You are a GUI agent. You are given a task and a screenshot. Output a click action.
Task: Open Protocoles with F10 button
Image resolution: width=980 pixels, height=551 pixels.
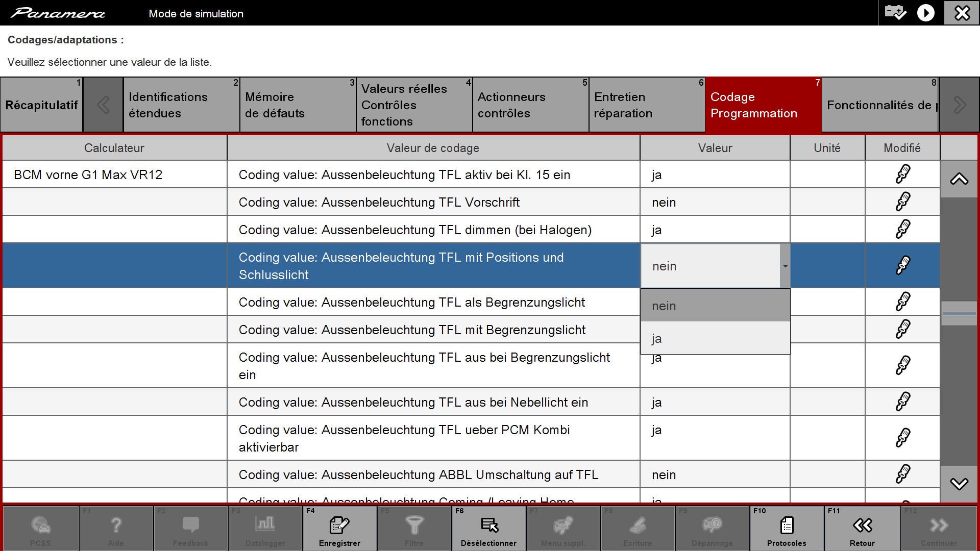[x=787, y=528]
